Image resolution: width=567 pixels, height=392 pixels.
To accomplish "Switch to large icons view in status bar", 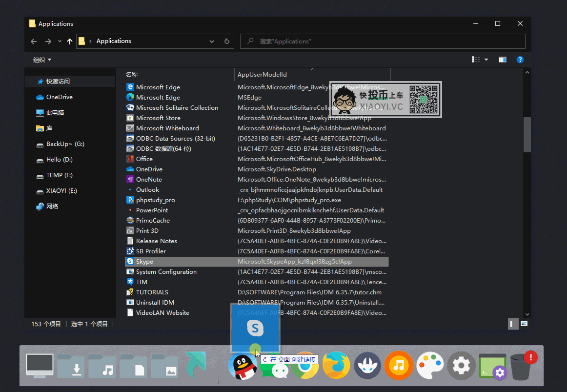I will pyautogui.click(x=524, y=324).
